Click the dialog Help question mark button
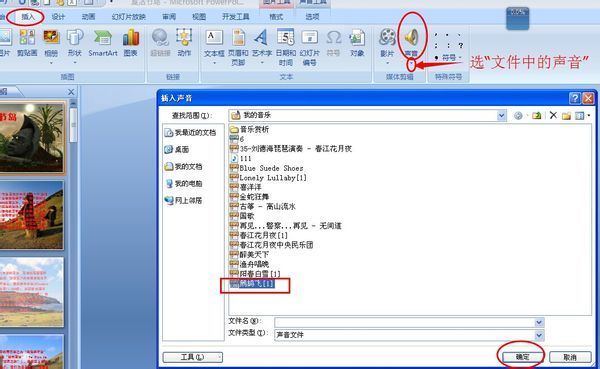This screenshot has width=600, height=369. click(575, 98)
